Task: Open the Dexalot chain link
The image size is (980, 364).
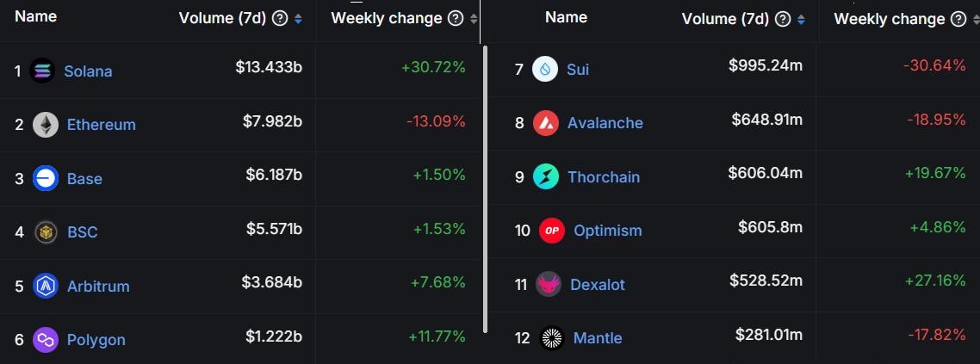Action: pos(598,285)
